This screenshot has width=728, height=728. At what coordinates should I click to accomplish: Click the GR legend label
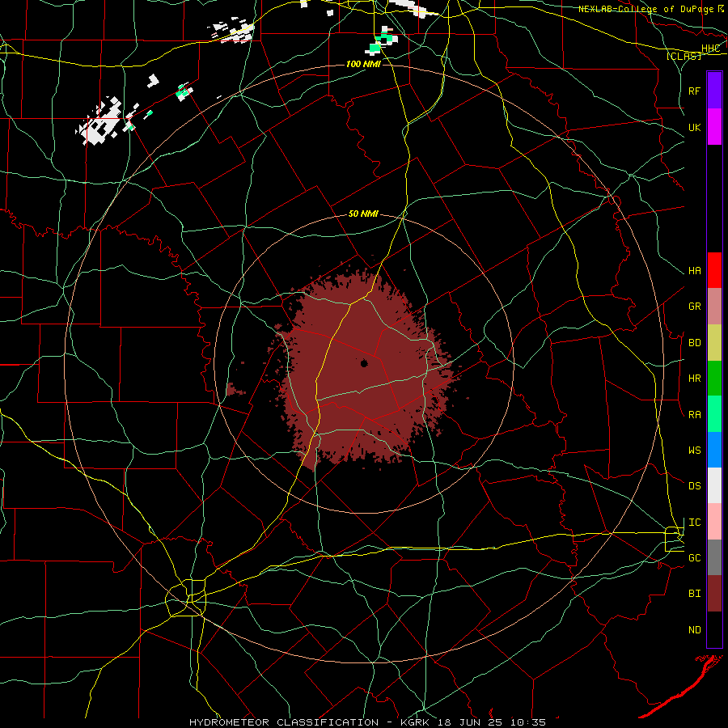[695, 307]
